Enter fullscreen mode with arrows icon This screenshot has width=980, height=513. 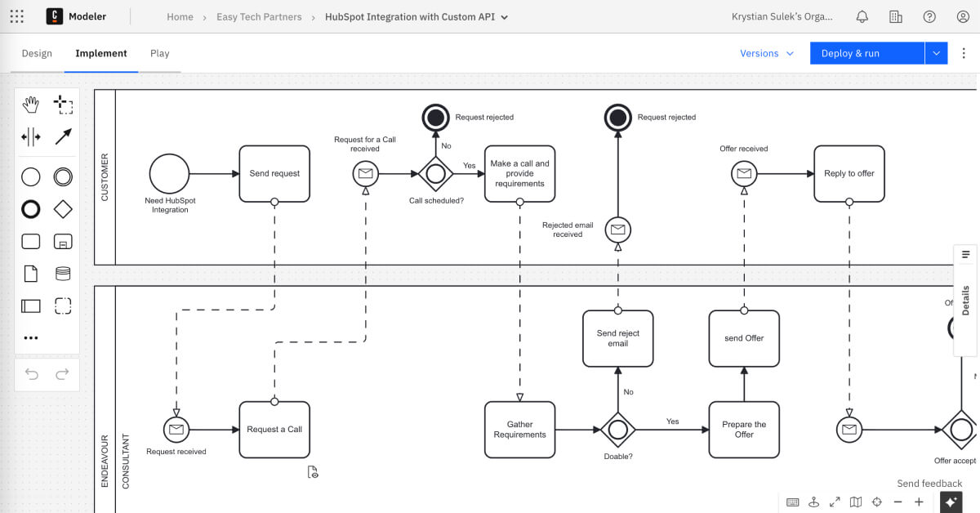click(x=835, y=502)
